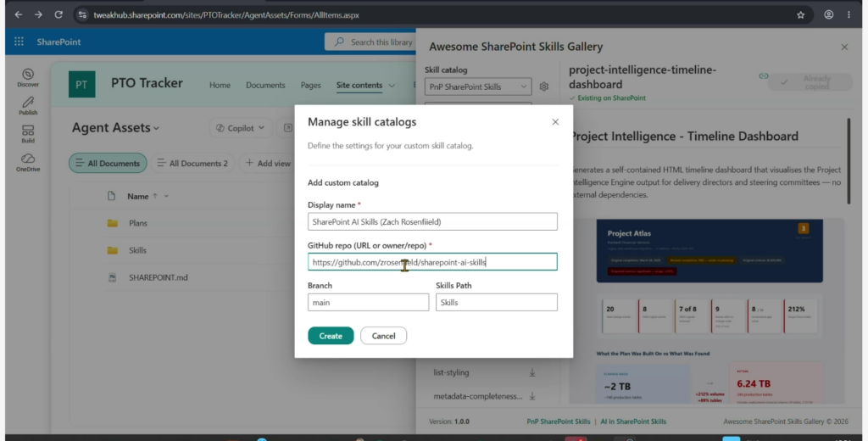
Task: Go to the Pages nav item
Action: coord(310,86)
